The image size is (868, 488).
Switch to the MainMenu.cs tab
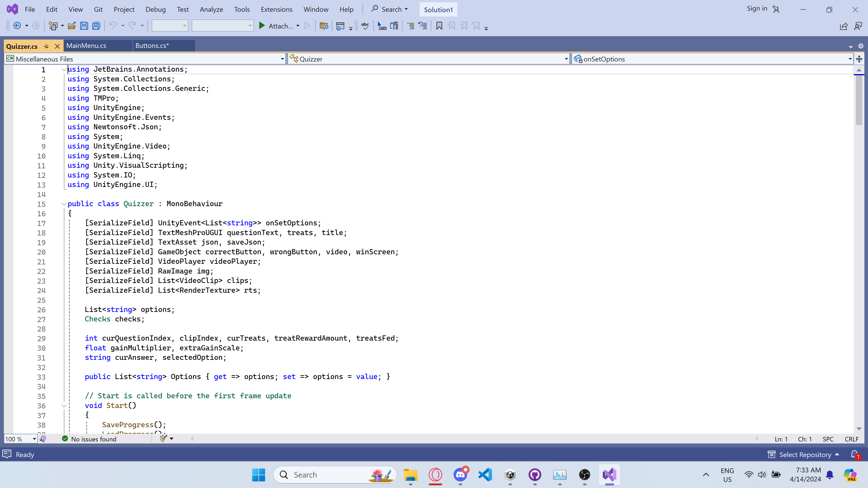point(86,46)
